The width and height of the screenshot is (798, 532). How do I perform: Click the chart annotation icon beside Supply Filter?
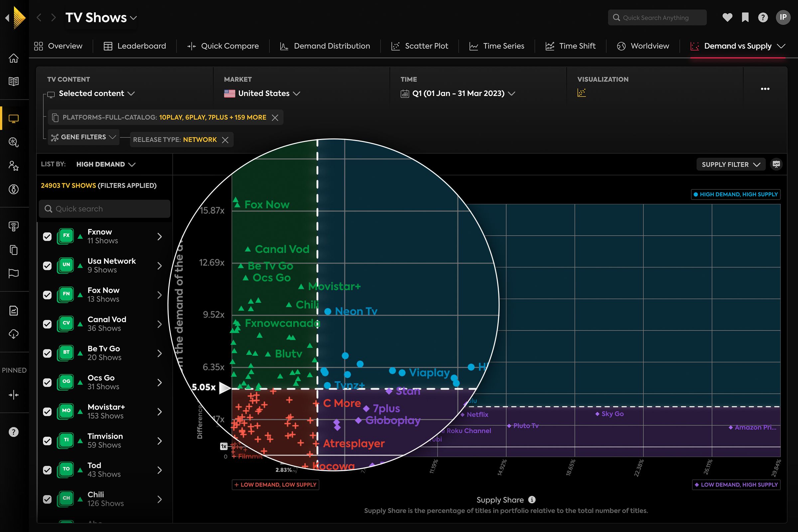tap(776, 164)
